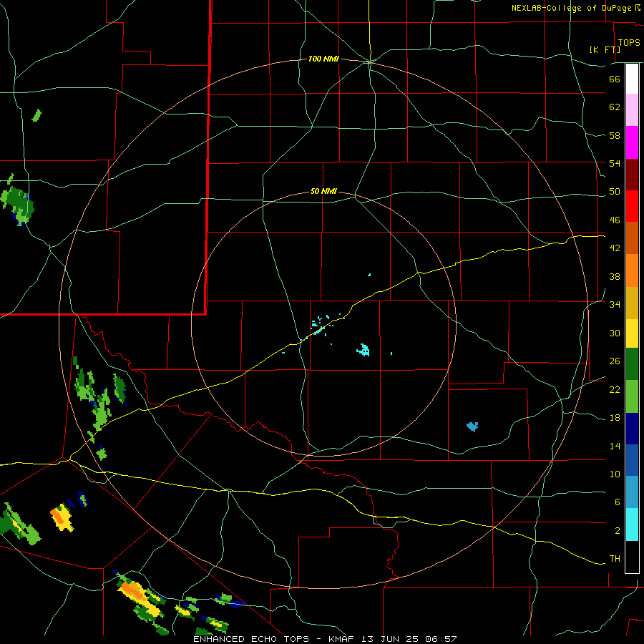
Task: Select the dark green swatch between 26 and 30
Action: click(x=632, y=364)
